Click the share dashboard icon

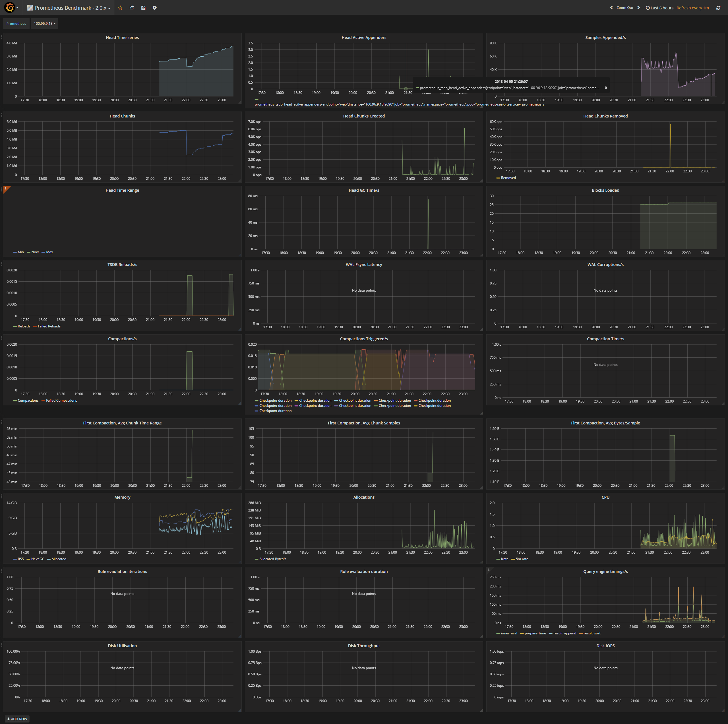point(131,7)
